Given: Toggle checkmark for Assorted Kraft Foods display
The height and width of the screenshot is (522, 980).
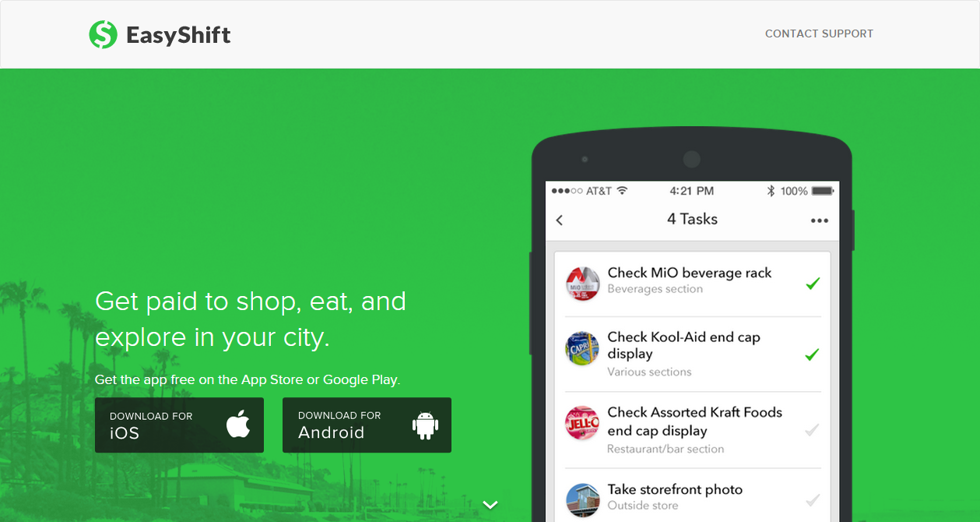Looking at the screenshot, I should 813,429.
